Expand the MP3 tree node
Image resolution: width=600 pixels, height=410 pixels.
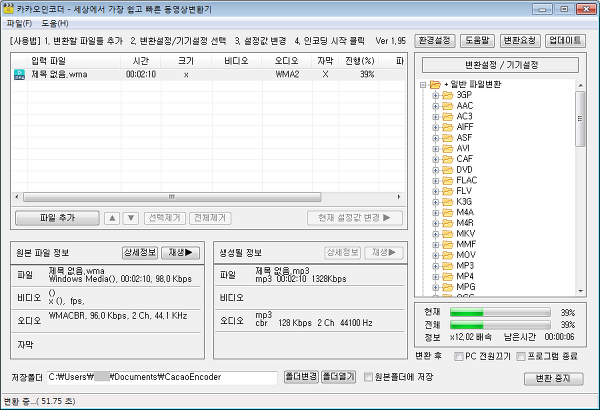coord(435,266)
